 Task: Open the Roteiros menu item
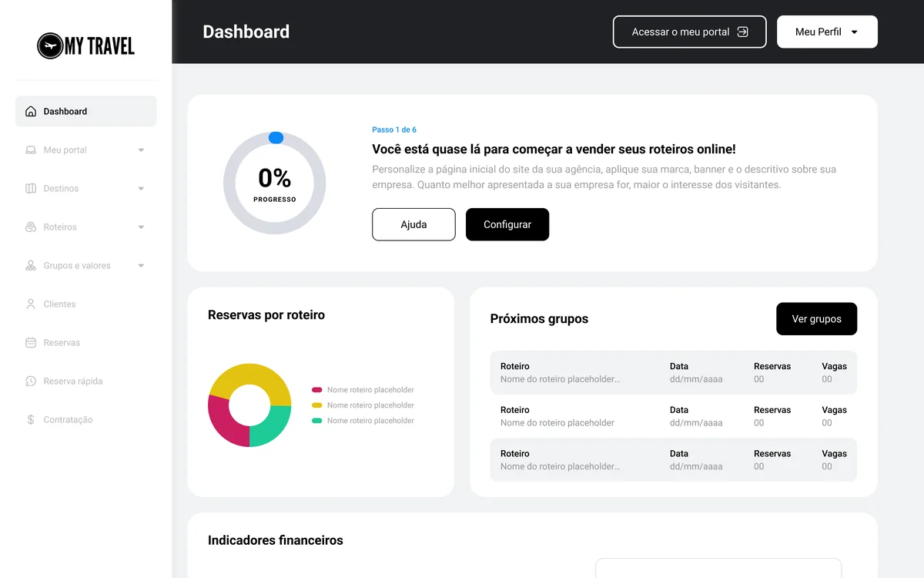click(86, 227)
